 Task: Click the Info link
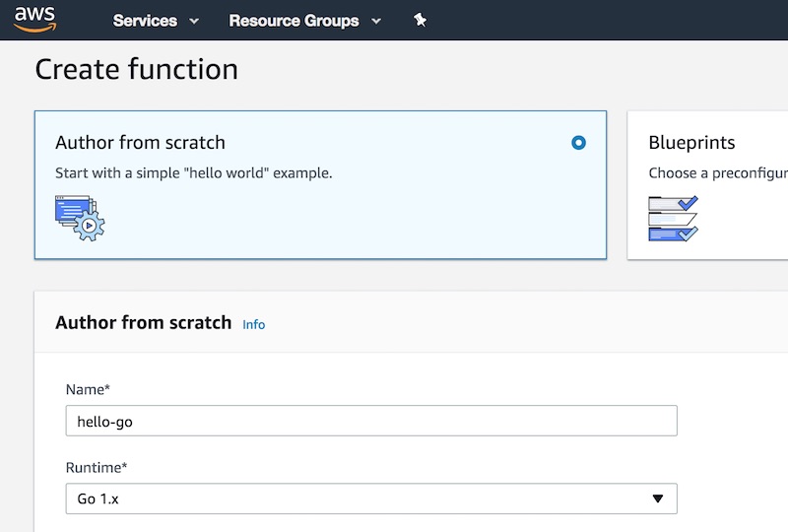click(x=253, y=324)
